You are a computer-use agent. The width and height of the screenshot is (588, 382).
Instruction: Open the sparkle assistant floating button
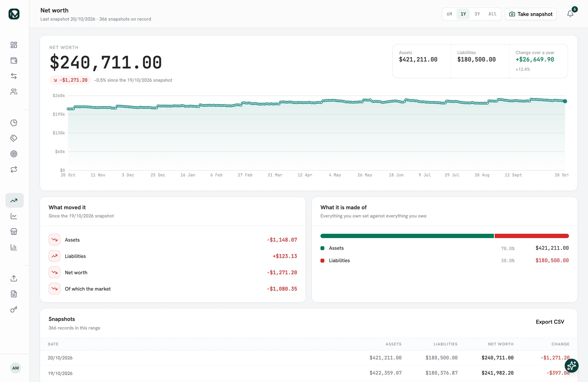(572, 366)
